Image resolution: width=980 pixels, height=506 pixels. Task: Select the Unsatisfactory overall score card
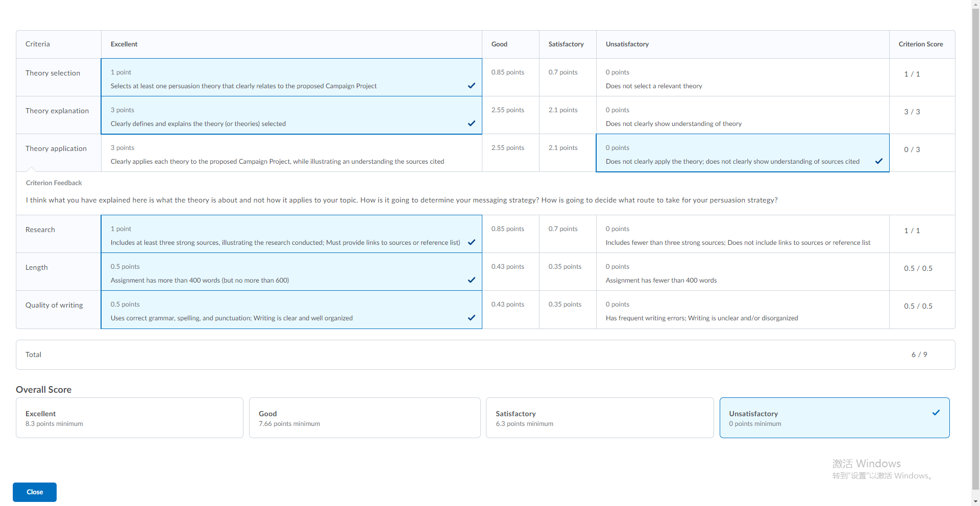835,418
